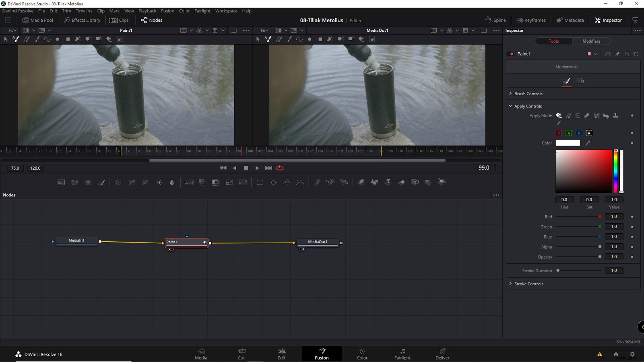Open the Paint1 color swatch picker
Viewport: 644px width, 362px height.
[x=588, y=53]
